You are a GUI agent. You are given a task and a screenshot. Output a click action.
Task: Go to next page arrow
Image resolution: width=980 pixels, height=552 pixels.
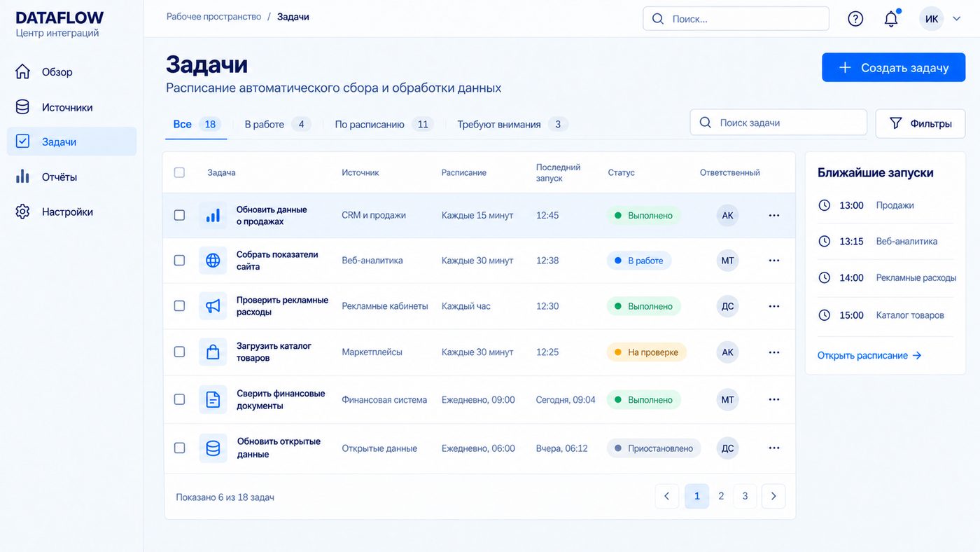(x=773, y=496)
